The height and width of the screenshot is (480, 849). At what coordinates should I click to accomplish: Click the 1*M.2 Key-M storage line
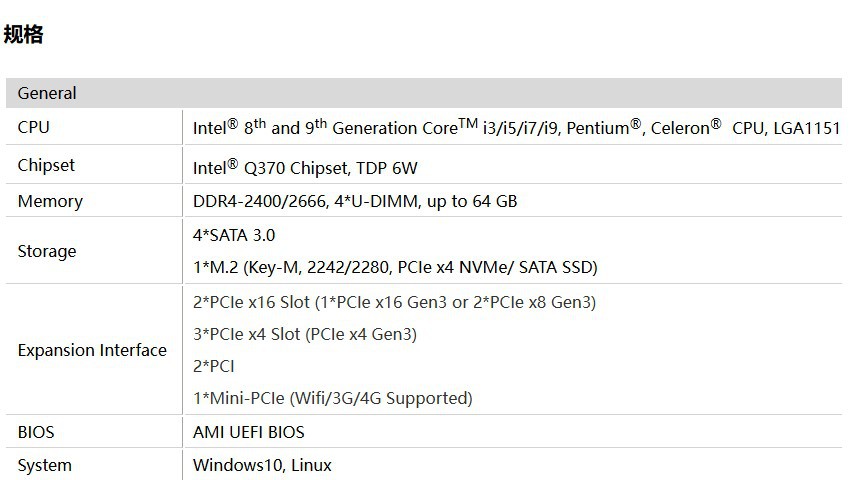[x=395, y=267]
